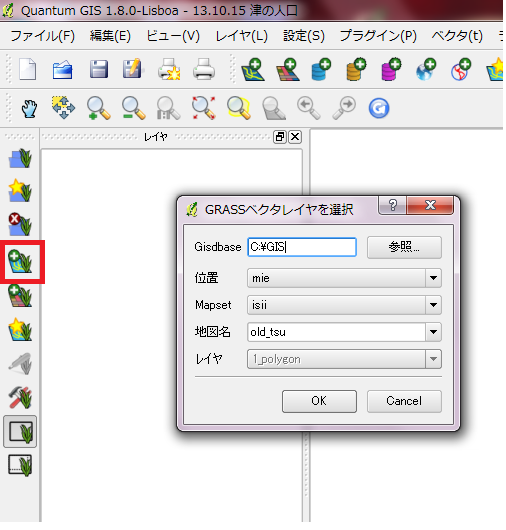Go to last zoom extent

pos(309,108)
